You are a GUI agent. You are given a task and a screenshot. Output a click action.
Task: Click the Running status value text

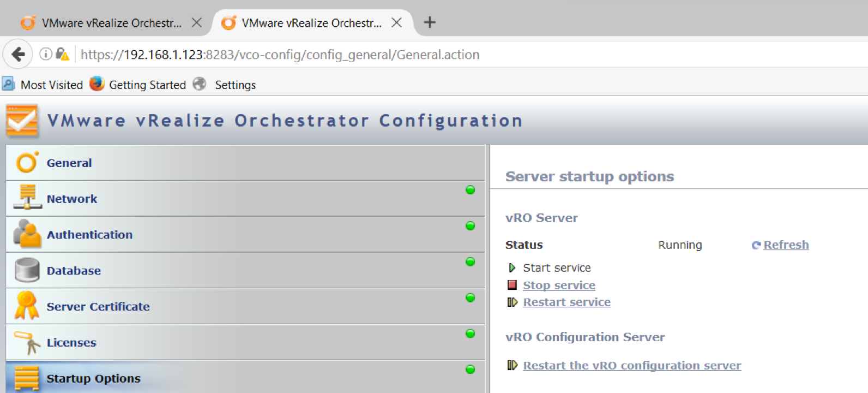point(680,245)
